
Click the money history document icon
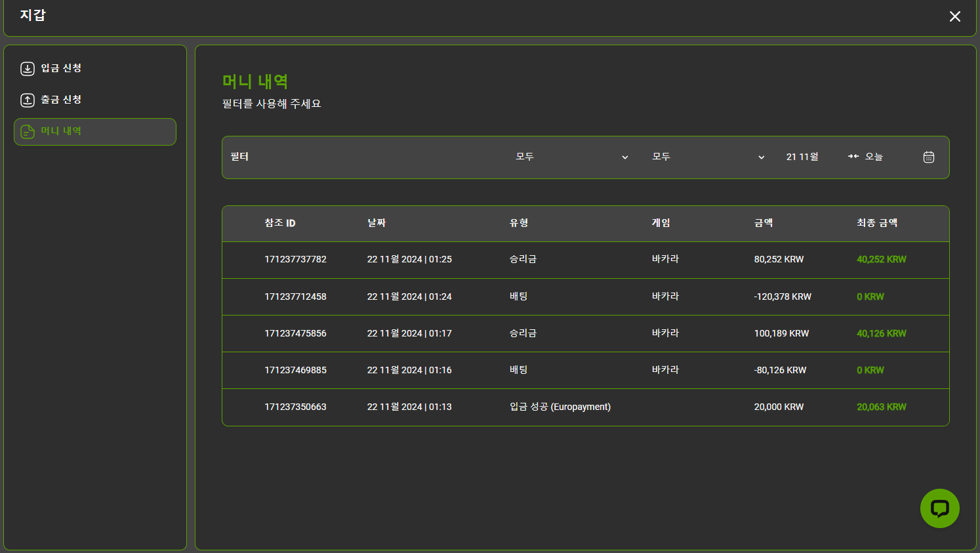pyautogui.click(x=28, y=132)
